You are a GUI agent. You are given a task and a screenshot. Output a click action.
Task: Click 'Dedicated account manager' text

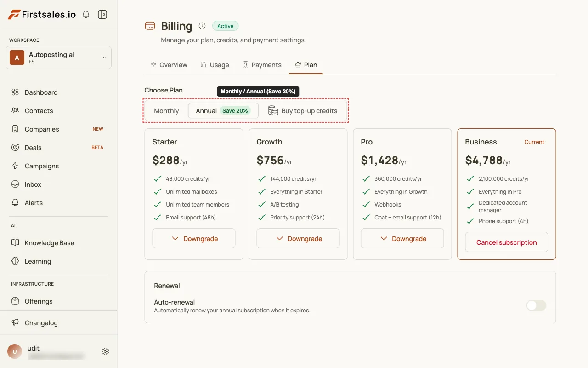coord(503,207)
